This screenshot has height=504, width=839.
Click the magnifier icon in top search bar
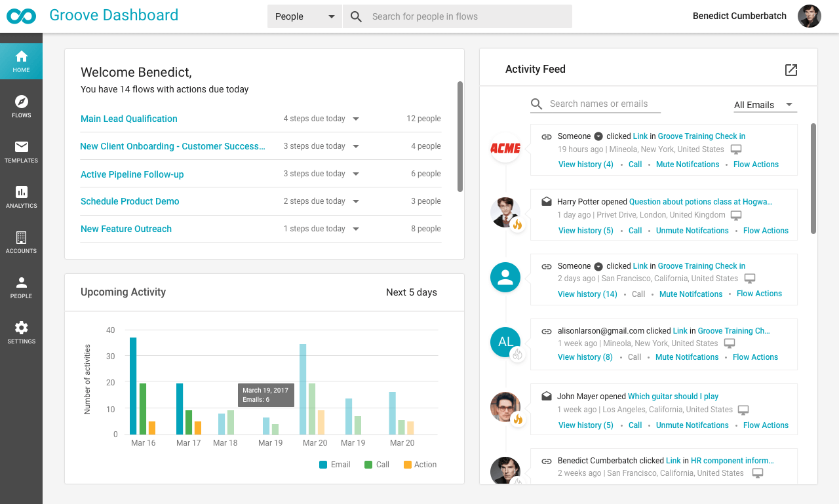pos(356,16)
